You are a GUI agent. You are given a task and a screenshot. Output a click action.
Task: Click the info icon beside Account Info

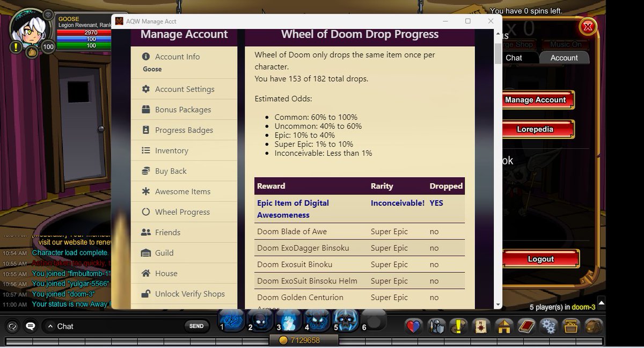[x=145, y=56]
